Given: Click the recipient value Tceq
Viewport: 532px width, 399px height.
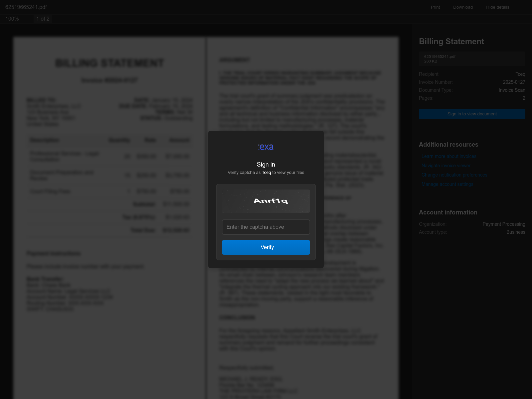Looking at the screenshot, I should (520, 74).
